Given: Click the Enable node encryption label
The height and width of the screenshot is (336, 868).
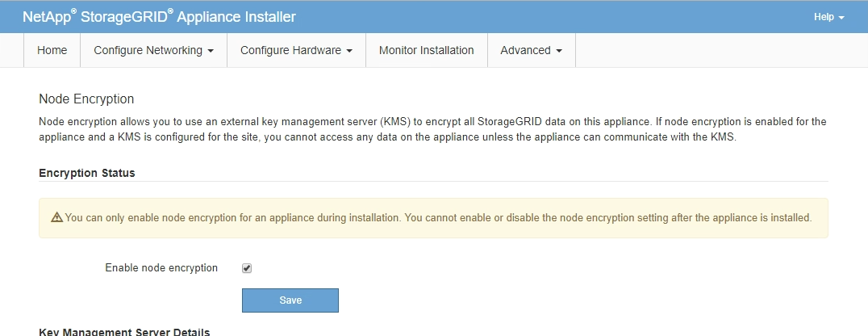Looking at the screenshot, I should pos(161,268).
